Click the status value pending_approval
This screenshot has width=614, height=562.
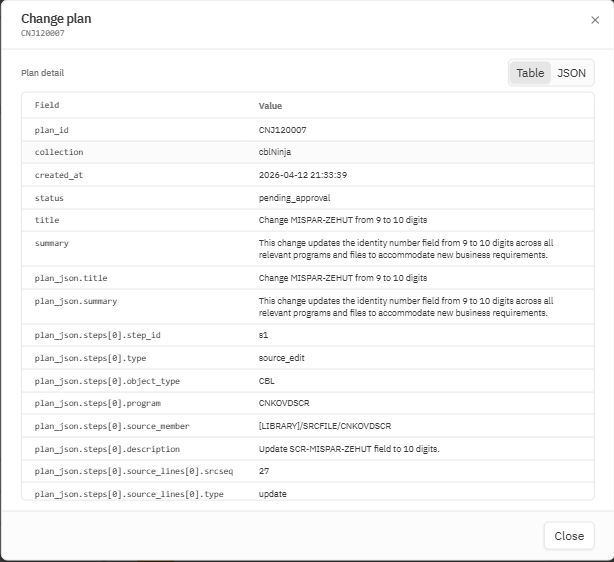point(294,198)
